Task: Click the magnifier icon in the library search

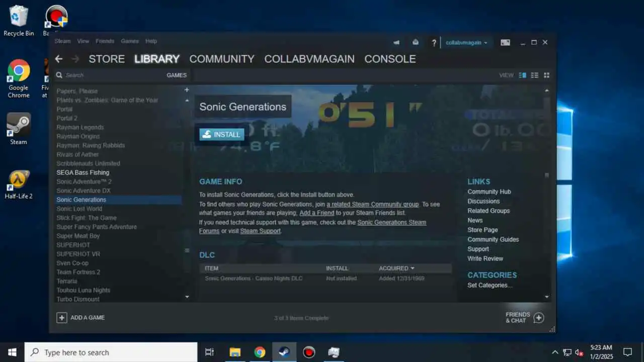Action: coord(59,75)
